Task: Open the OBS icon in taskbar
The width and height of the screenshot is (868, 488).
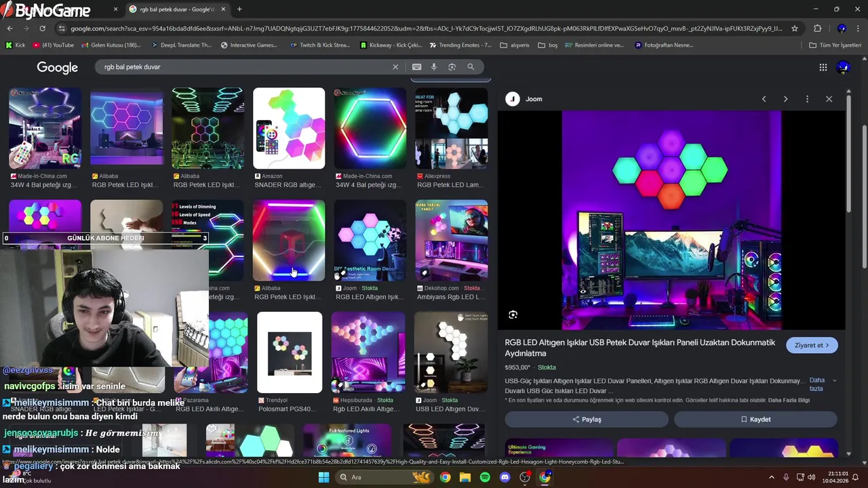Action: click(525, 477)
